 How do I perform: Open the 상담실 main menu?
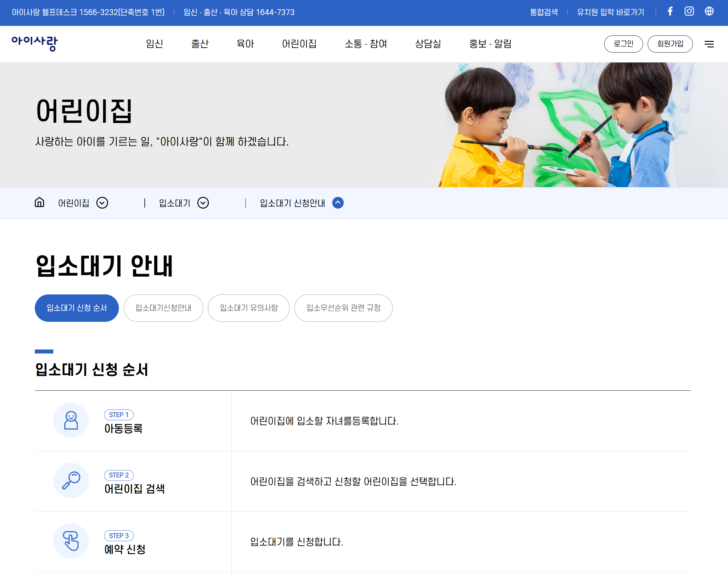[428, 44]
